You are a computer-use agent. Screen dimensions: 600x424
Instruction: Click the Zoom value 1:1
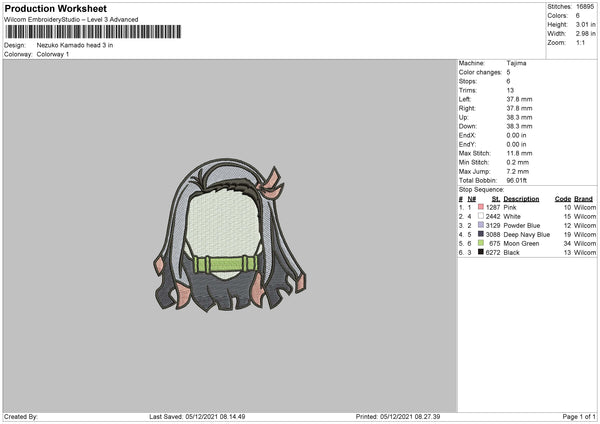click(x=580, y=42)
